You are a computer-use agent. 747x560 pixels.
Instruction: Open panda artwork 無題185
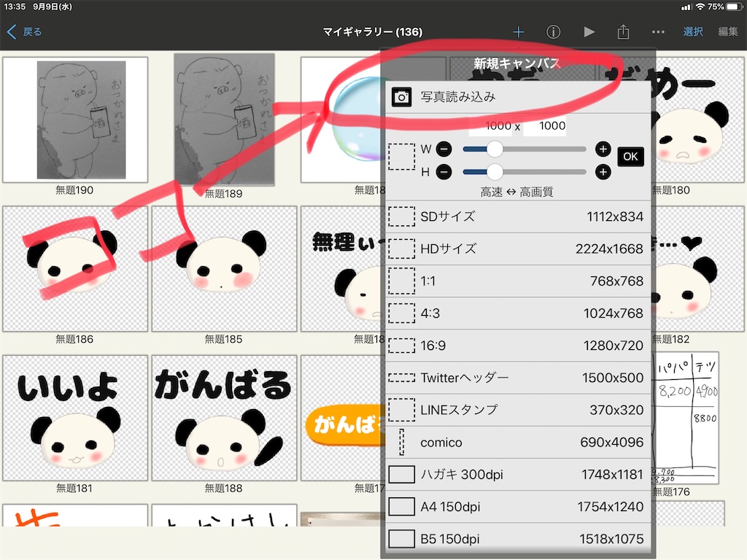(x=225, y=269)
